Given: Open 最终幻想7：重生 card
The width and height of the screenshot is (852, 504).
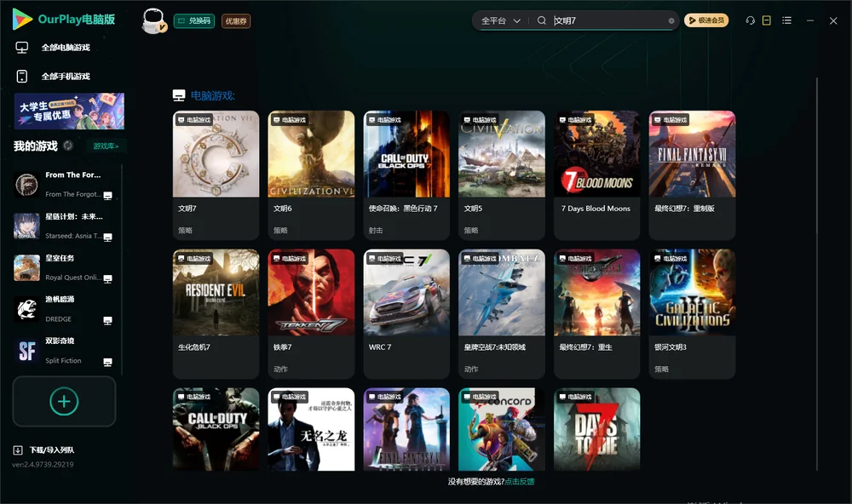Looking at the screenshot, I should (x=596, y=313).
